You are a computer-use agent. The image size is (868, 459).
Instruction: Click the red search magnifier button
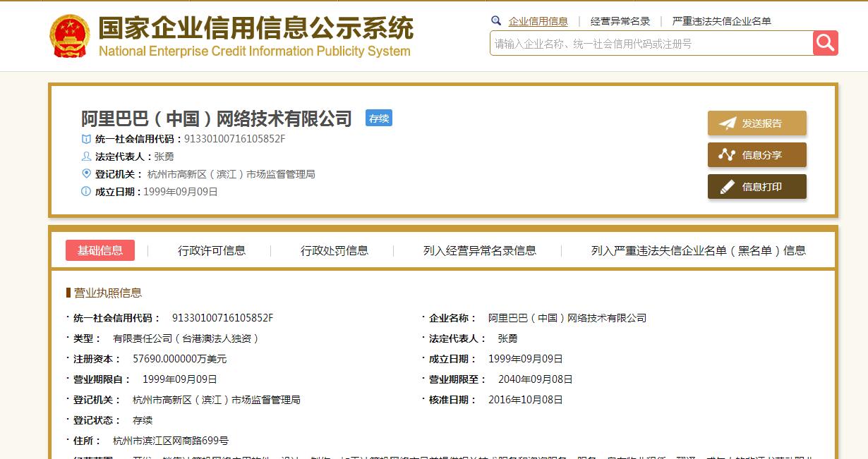tap(825, 43)
